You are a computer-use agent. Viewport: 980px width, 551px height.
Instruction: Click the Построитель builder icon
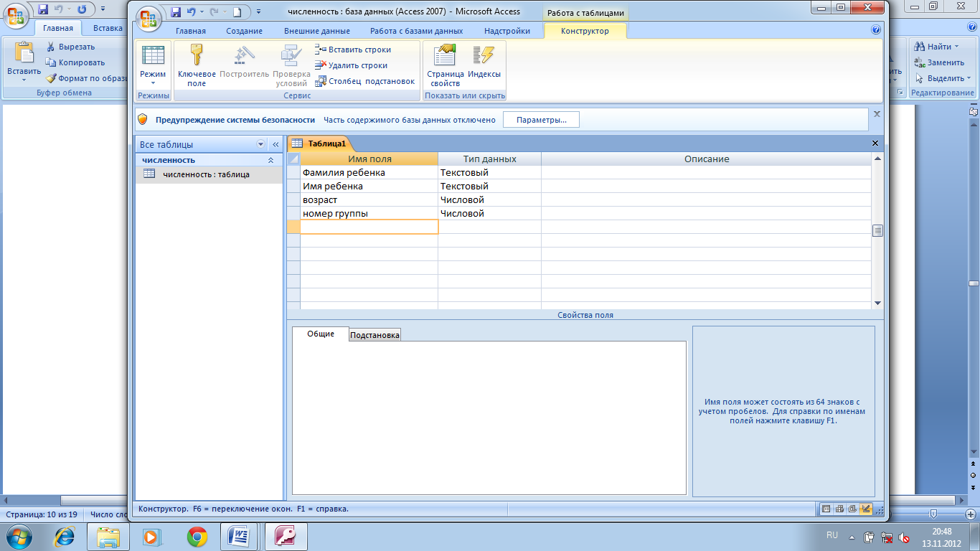coord(245,62)
